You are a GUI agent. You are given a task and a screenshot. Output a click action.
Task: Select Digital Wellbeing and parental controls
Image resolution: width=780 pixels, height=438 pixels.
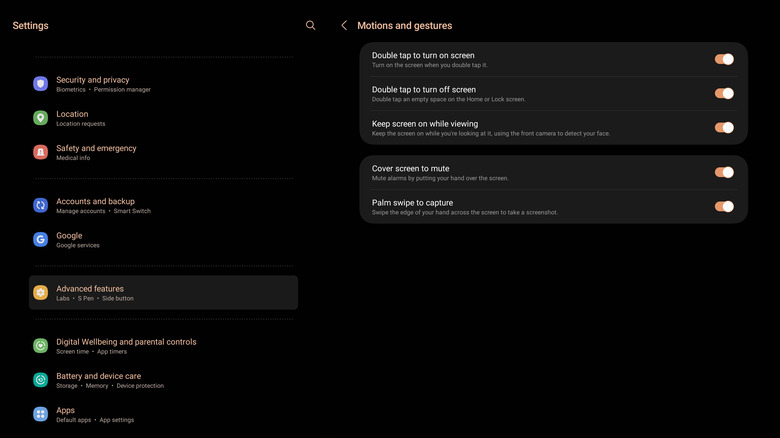126,345
